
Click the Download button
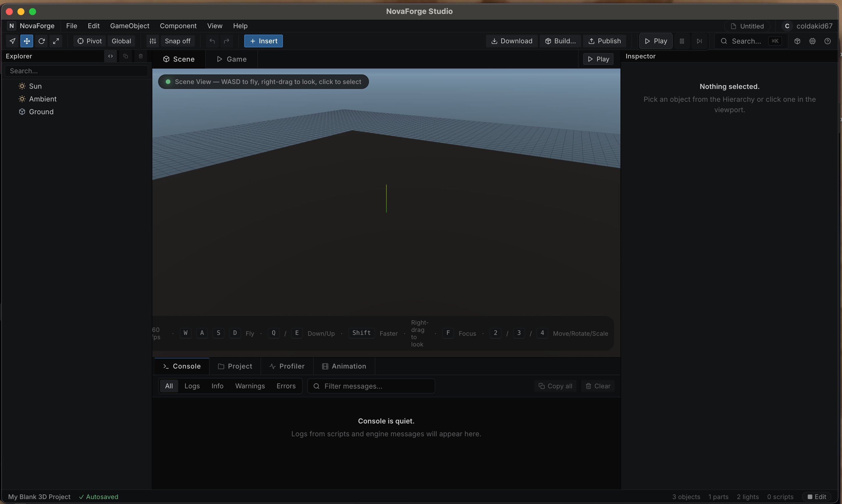[511, 41]
